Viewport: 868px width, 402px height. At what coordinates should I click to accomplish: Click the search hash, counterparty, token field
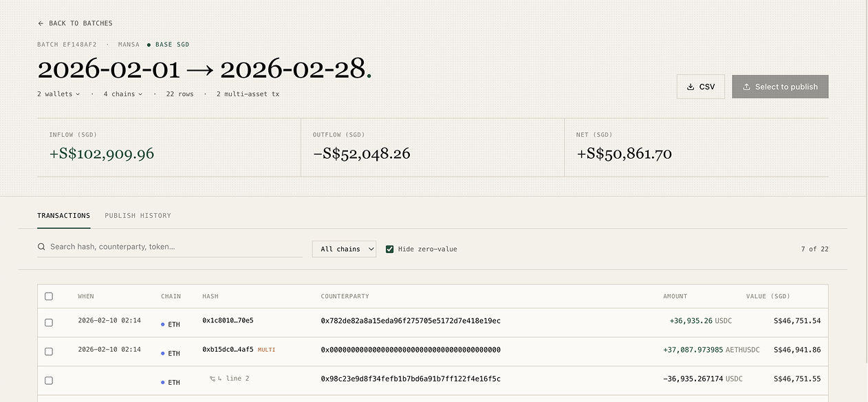point(172,247)
